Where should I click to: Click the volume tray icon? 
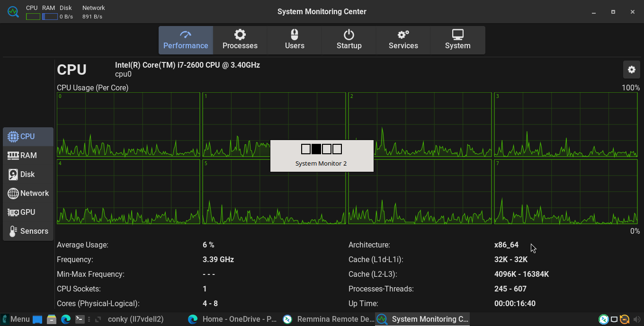636,319
